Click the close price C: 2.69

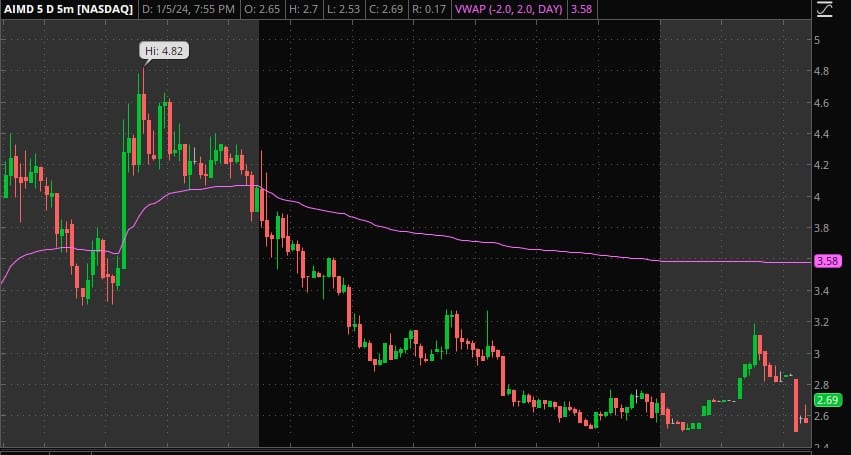pos(388,9)
